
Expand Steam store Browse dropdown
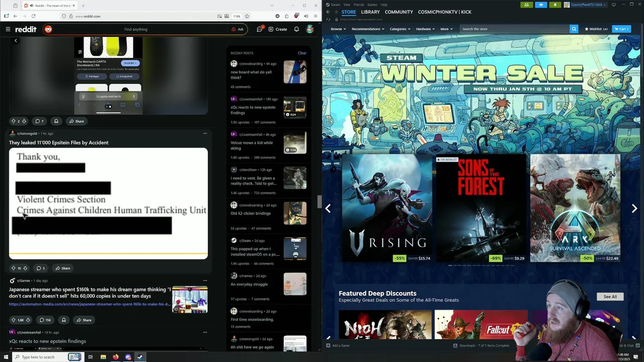pyautogui.click(x=338, y=29)
